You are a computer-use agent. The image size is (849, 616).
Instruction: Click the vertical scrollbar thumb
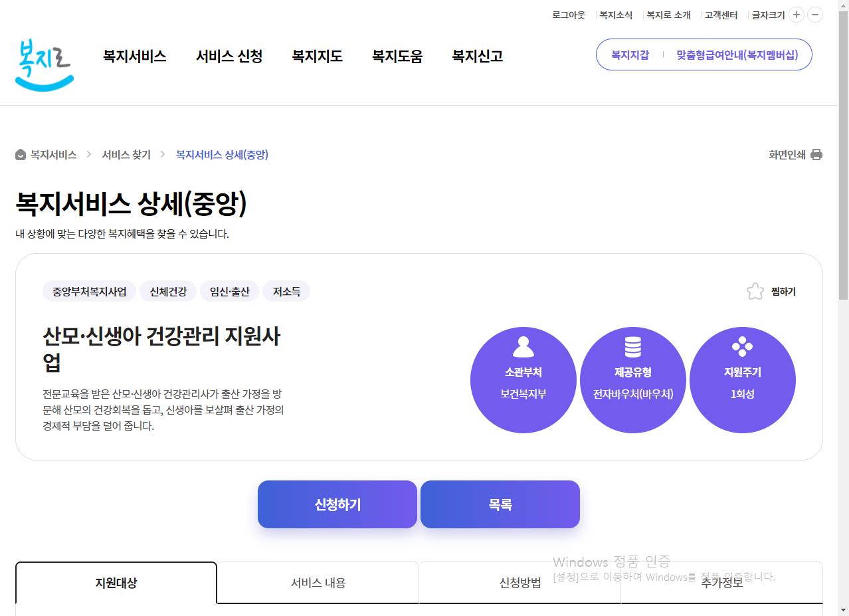(843, 156)
